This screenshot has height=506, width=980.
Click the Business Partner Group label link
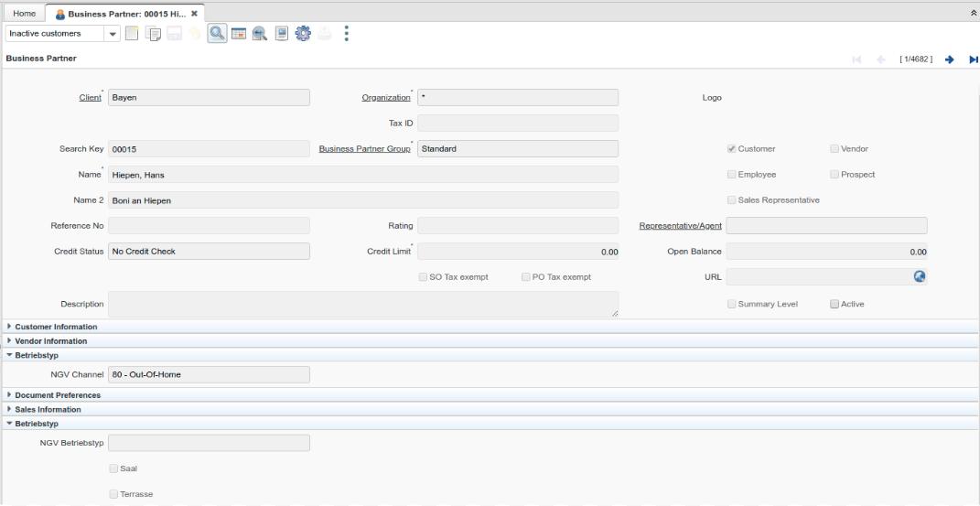coord(365,148)
